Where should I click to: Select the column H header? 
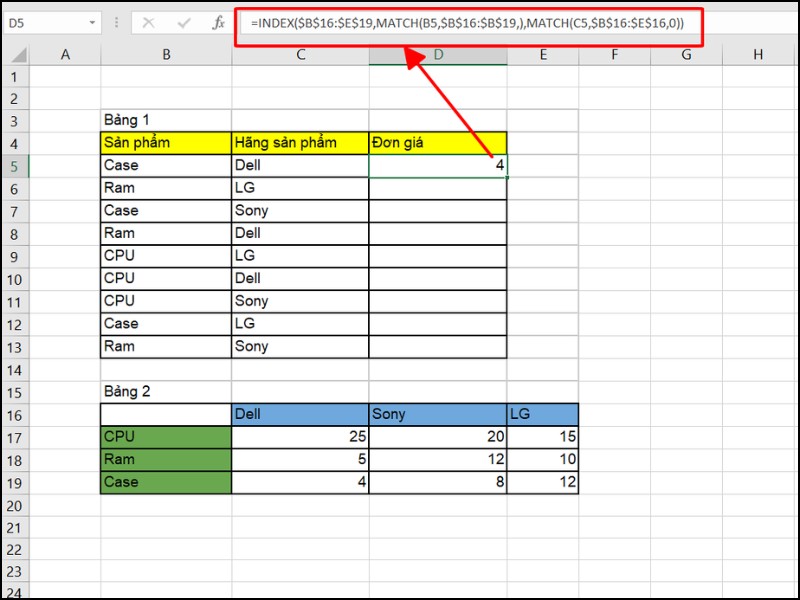tap(757, 55)
